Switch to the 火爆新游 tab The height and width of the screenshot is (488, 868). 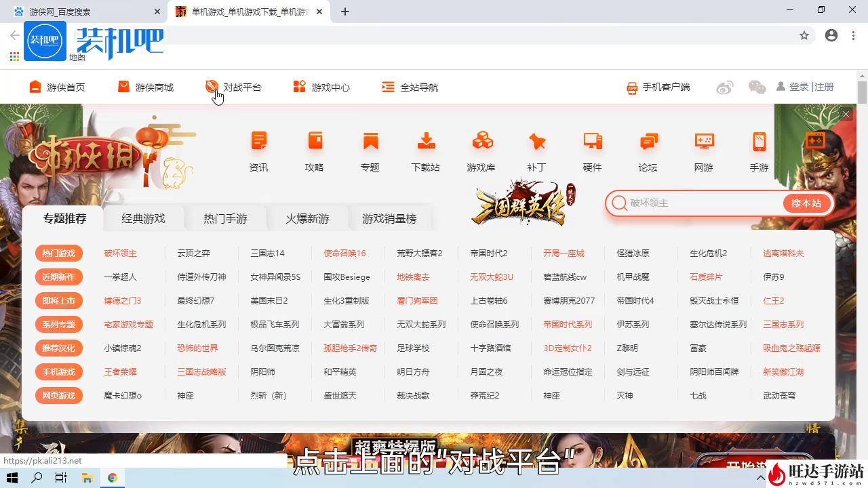pyautogui.click(x=307, y=218)
